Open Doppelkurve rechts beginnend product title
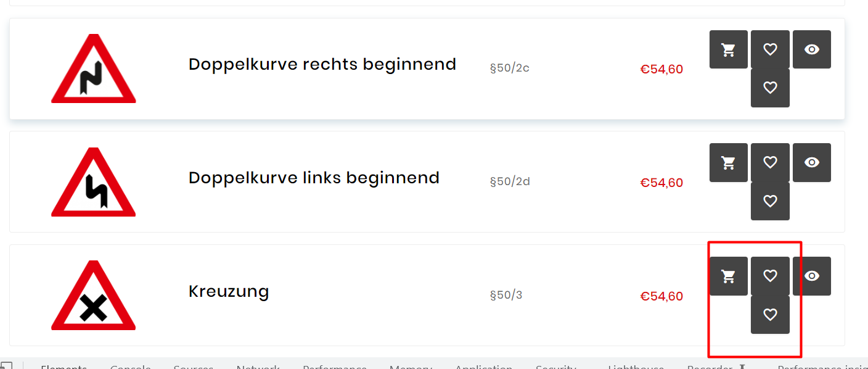 click(x=322, y=64)
